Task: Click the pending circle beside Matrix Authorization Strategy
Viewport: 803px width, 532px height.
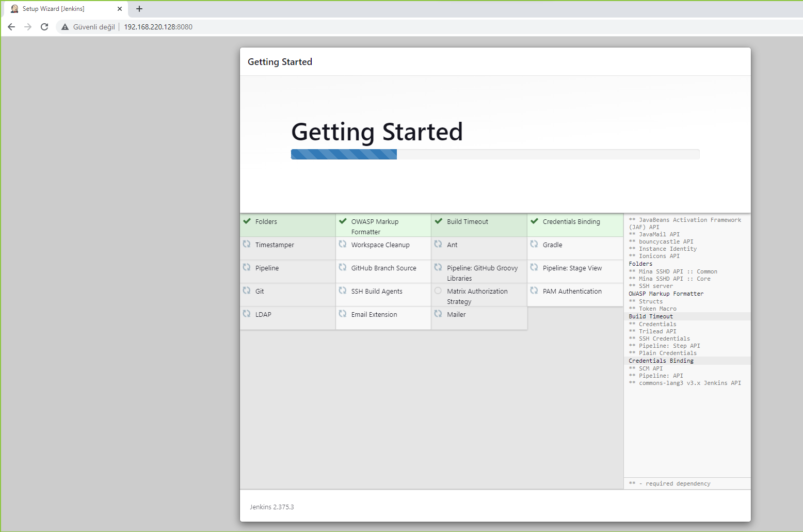Action: click(x=438, y=291)
